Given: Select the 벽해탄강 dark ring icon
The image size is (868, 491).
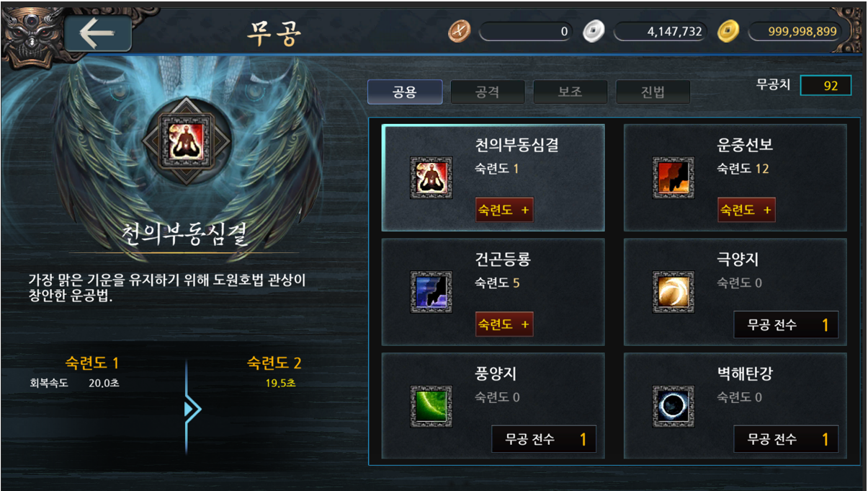Looking at the screenshot, I should pos(674,407).
